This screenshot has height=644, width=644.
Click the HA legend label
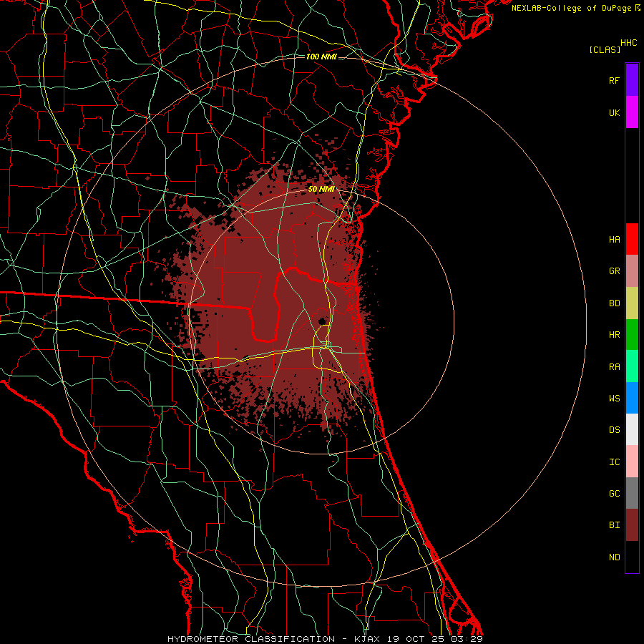pyautogui.click(x=614, y=239)
